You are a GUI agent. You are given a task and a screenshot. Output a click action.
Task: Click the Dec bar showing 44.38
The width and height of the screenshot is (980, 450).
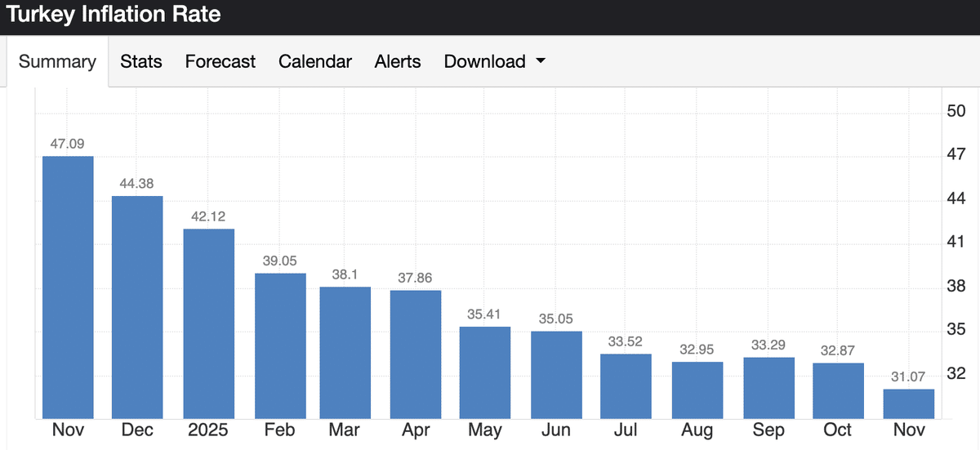[137, 306]
